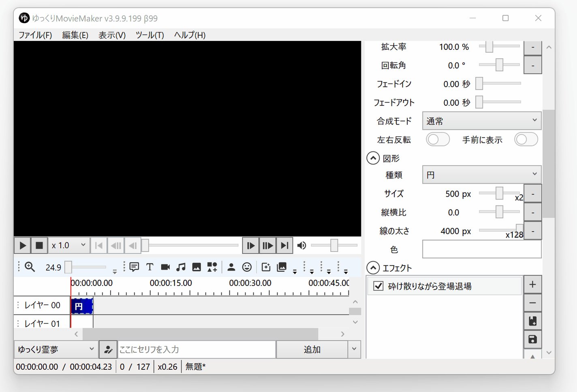
Task: Open ファイル(F) menu
Action: tap(35, 35)
